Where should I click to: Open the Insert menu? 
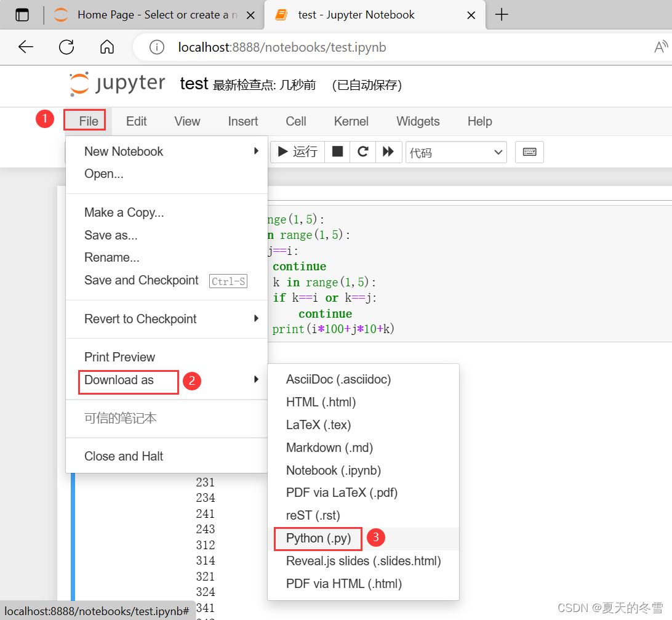point(243,121)
